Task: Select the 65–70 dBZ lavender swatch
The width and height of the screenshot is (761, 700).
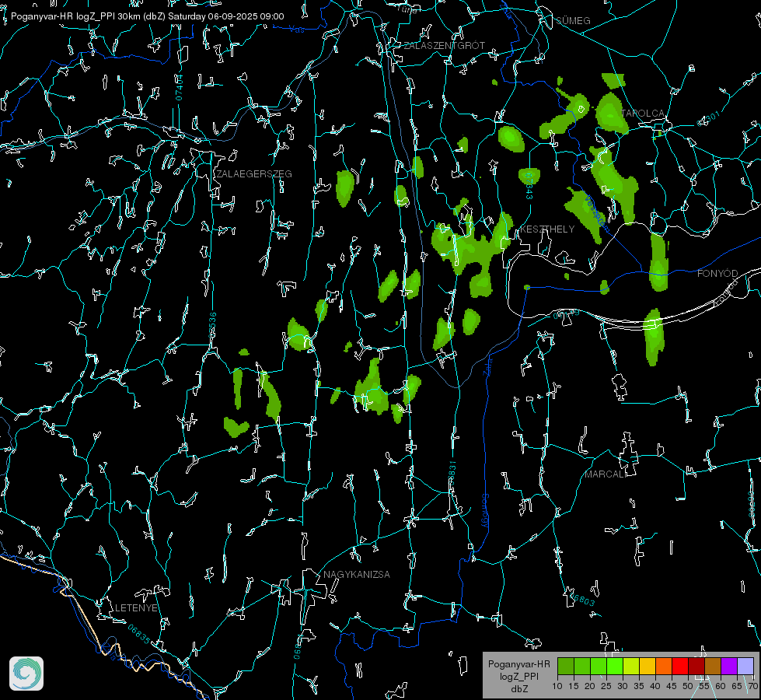Action: pos(745,666)
